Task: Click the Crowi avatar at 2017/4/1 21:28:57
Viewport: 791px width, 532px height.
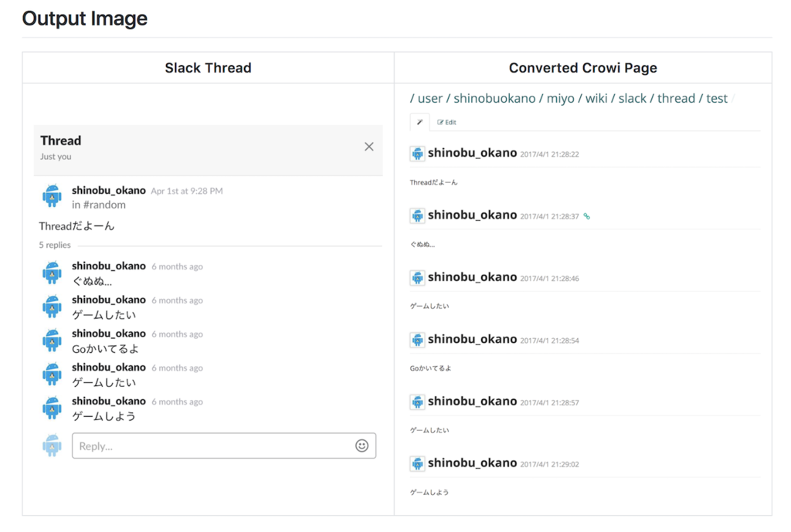Action: click(x=417, y=402)
